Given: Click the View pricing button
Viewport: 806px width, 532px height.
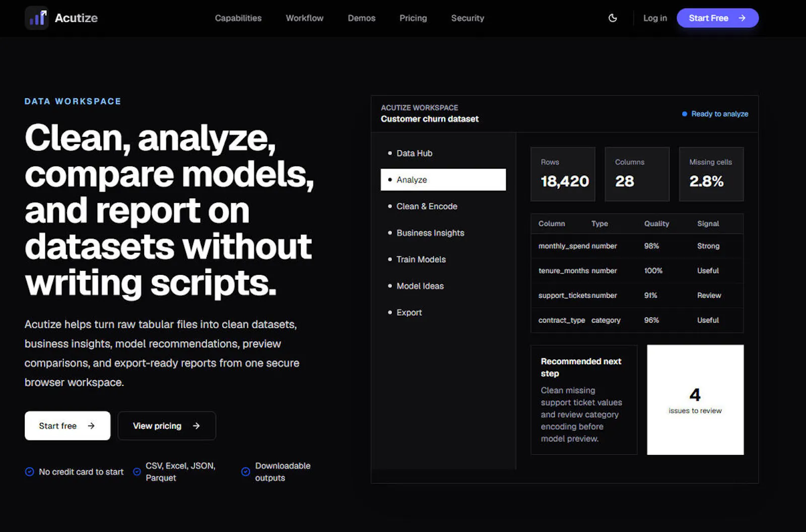Looking at the screenshot, I should 167,426.
